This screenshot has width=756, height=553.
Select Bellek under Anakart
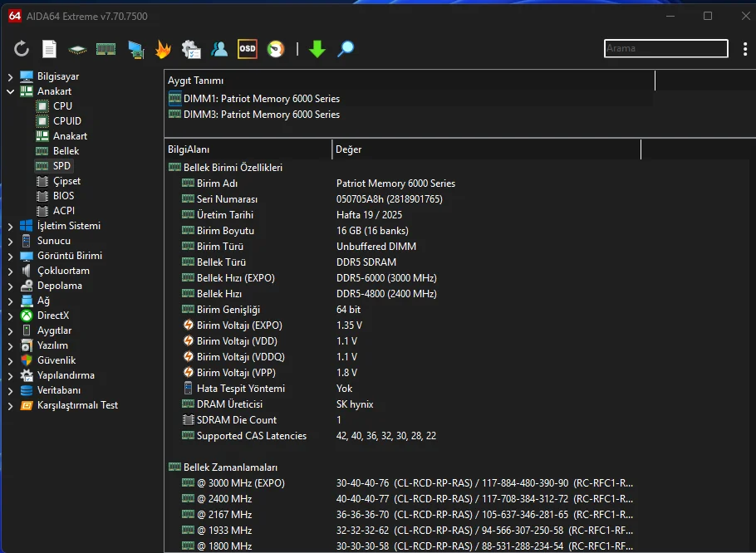66,151
